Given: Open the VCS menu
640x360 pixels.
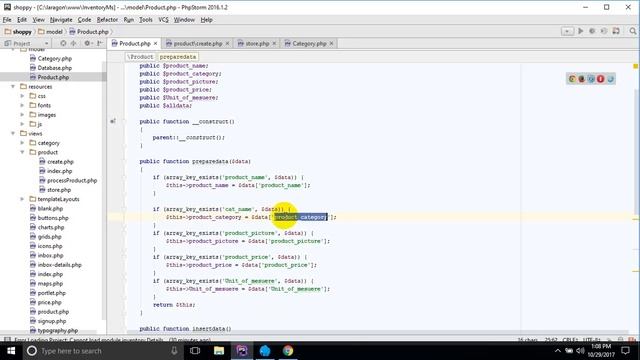Looking at the screenshot, I should click(163, 20).
